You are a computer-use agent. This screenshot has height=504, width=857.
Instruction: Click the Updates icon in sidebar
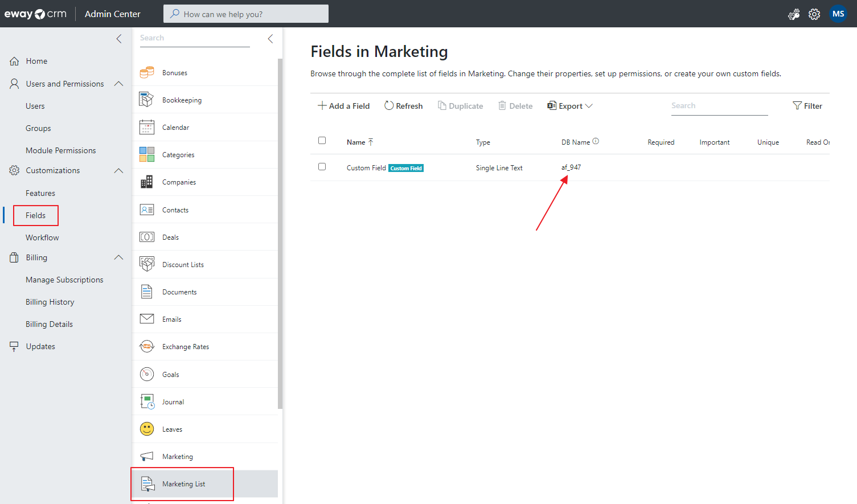click(14, 346)
